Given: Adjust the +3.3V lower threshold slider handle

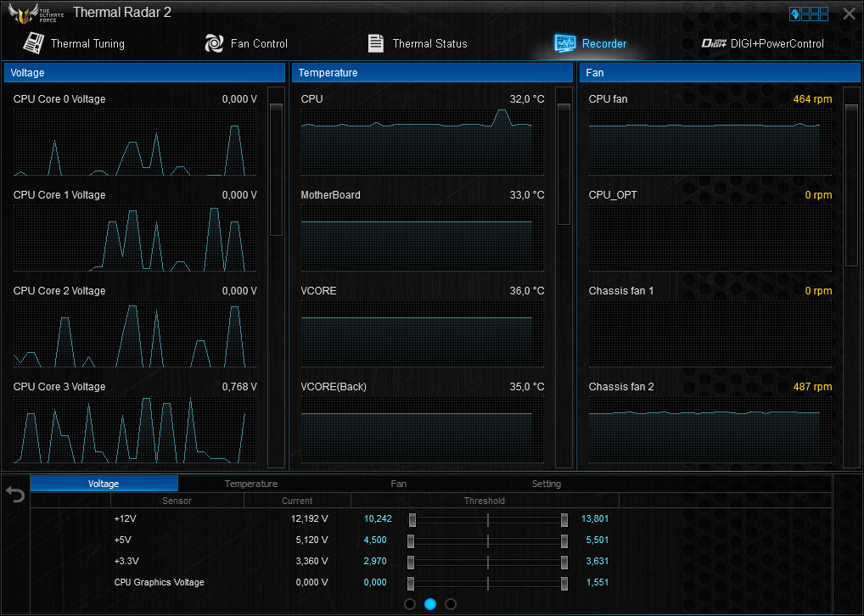Looking at the screenshot, I should [x=411, y=562].
